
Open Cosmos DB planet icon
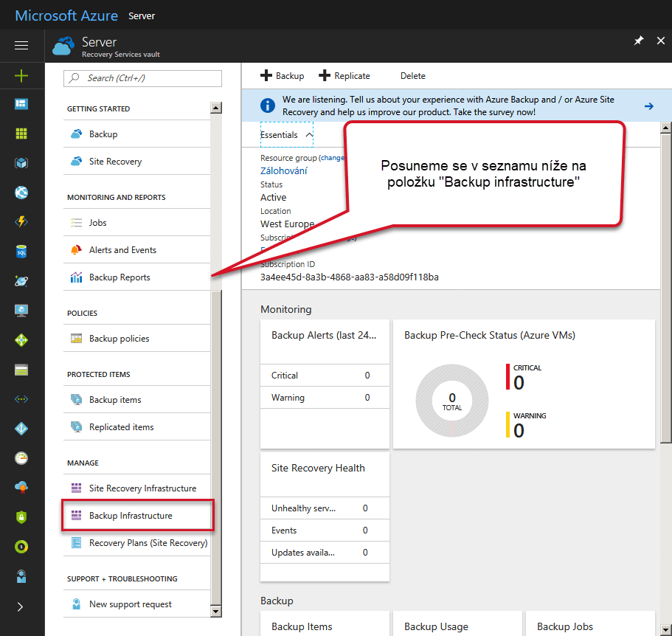click(21, 281)
